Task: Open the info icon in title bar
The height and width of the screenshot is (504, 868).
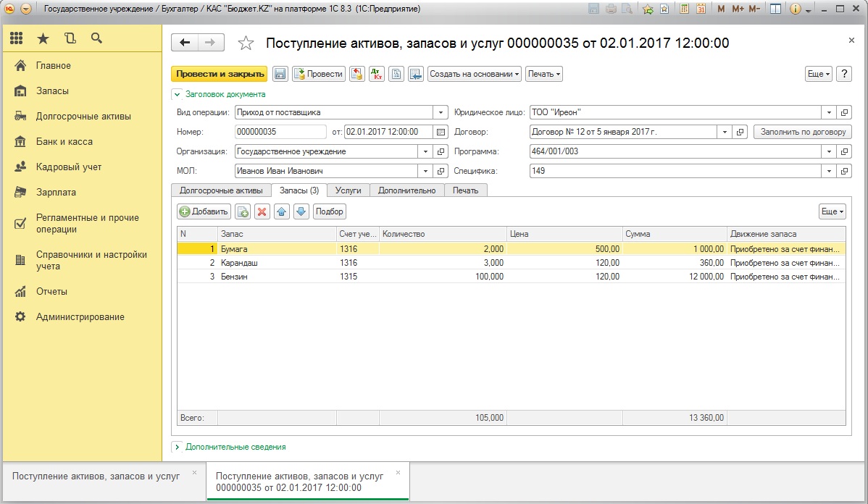Action: [796, 9]
